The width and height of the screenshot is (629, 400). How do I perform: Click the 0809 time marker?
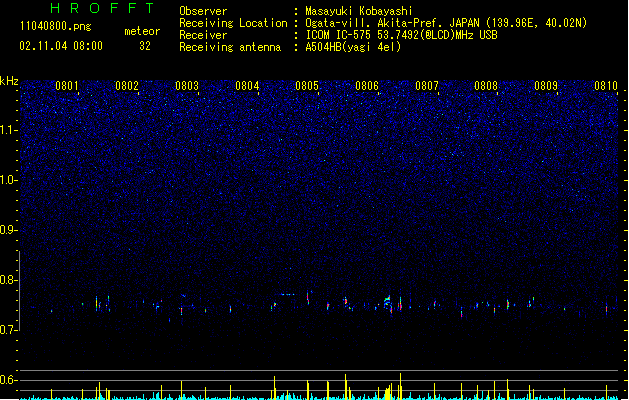coord(546,86)
